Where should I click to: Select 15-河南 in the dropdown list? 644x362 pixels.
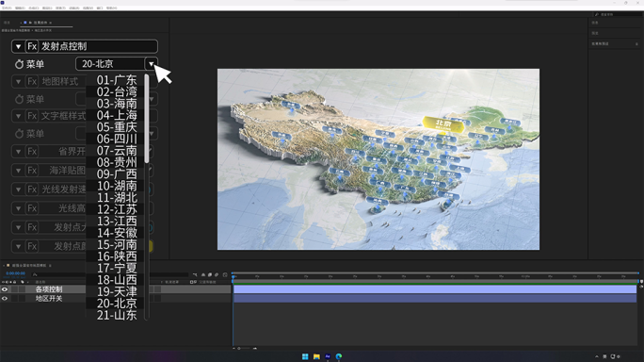click(x=117, y=244)
